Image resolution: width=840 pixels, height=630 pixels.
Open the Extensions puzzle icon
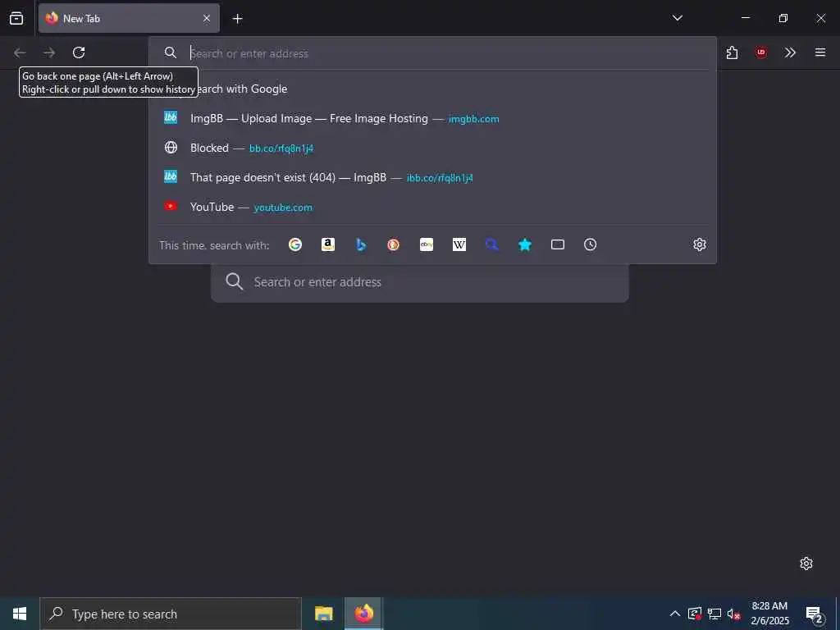pos(732,52)
